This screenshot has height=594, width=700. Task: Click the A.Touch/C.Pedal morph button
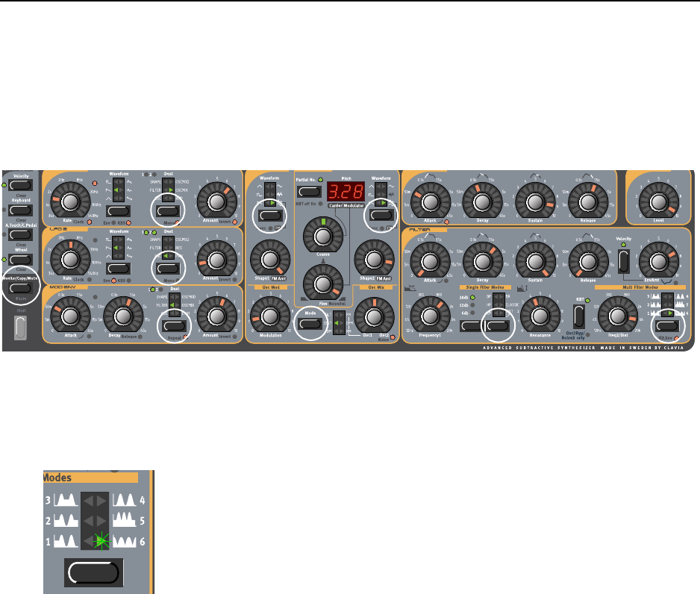coord(21,235)
